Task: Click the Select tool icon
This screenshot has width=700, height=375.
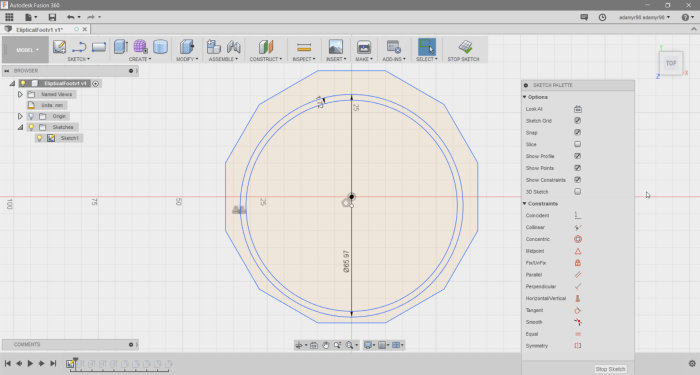Action: pyautogui.click(x=427, y=47)
